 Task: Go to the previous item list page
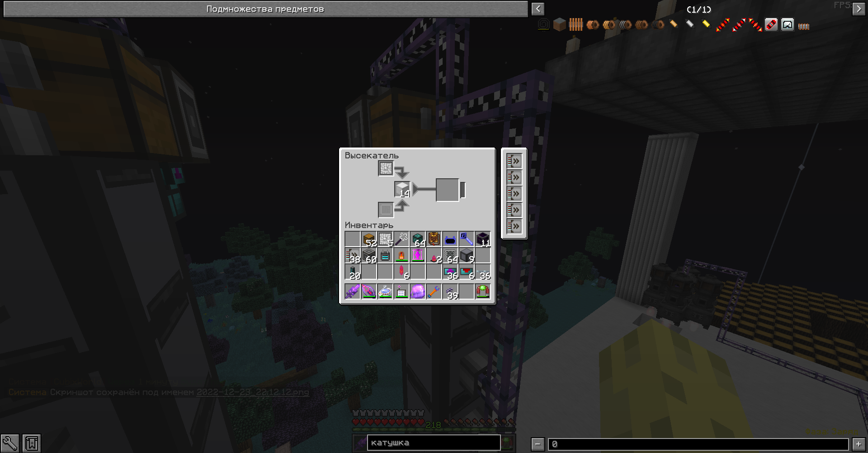click(538, 9)
